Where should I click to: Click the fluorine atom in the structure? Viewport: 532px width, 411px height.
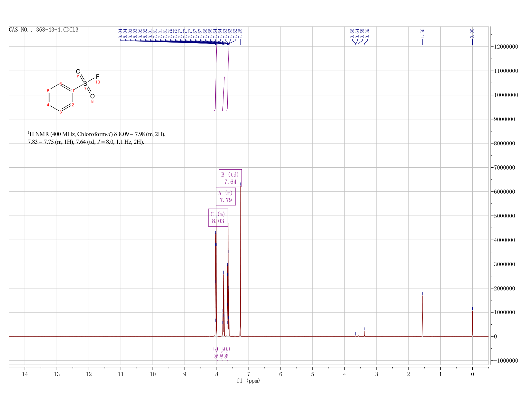pos(98,76)
